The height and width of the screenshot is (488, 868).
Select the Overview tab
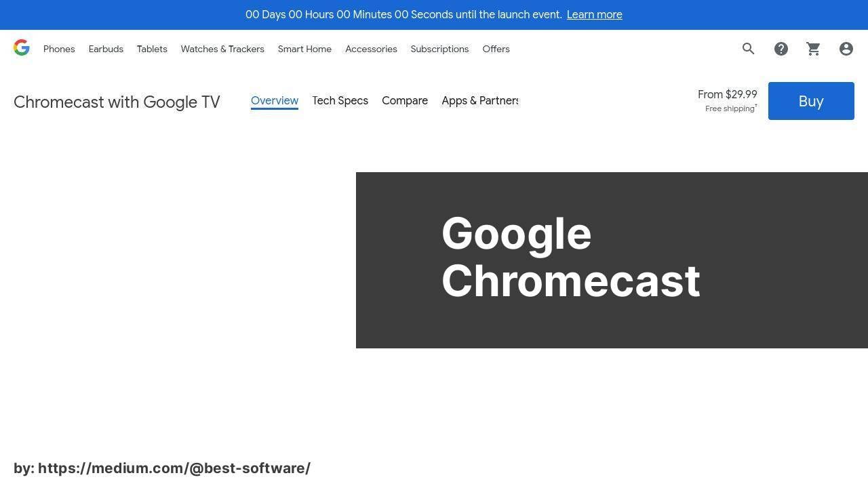(x=275, y=101)
